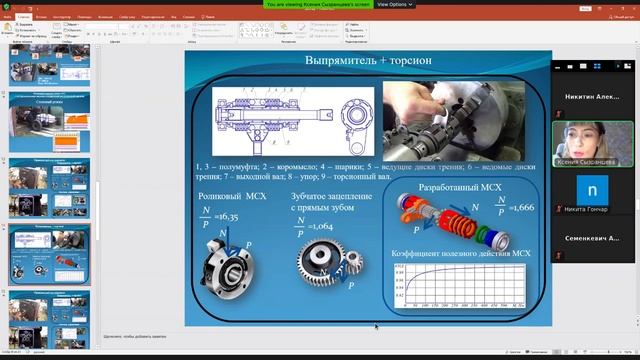
Task: Select the highlighted Выпрямитель + торсион thumbnail
Action: click(x=49, y=254)
